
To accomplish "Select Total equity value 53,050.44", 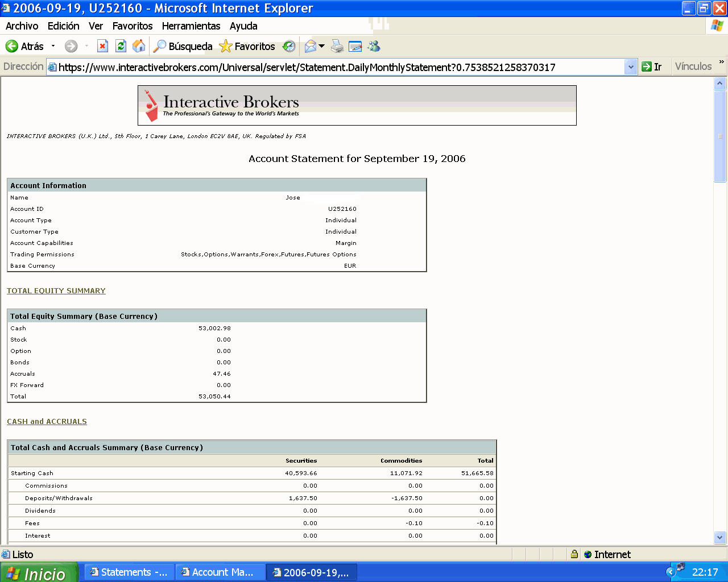I will point(215,397).
